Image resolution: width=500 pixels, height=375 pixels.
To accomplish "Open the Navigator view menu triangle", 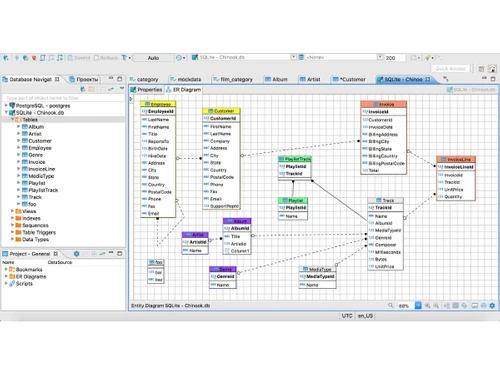I will [122, 88].
